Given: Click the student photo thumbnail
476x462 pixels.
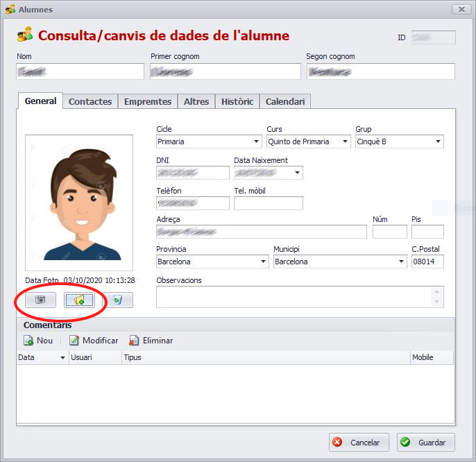Looking at the screenshot, I should click(x=79, y=203).
